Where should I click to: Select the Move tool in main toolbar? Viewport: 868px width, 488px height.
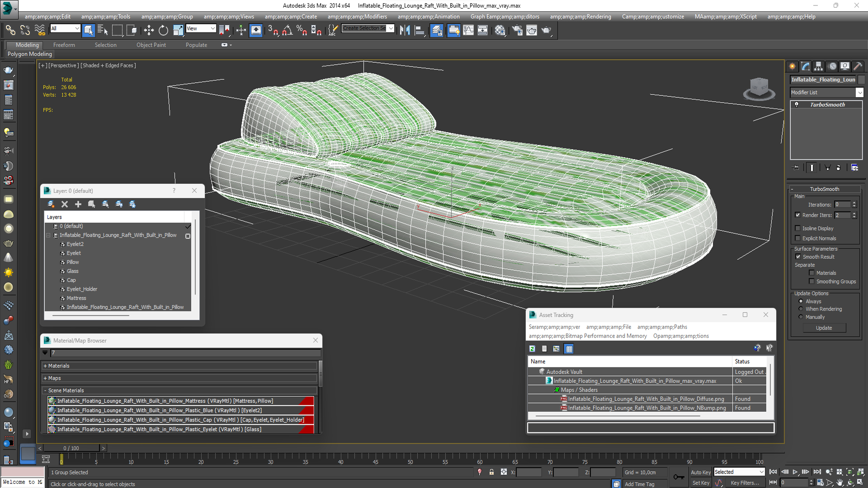[149, 30]
